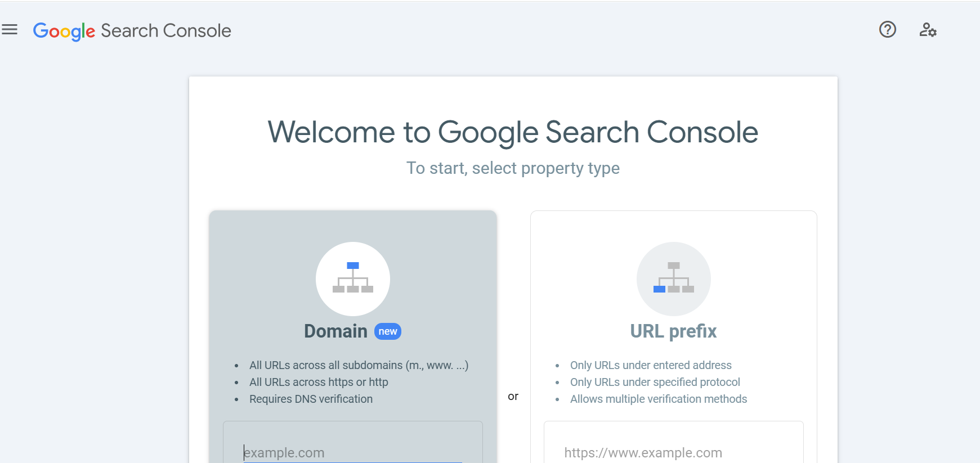Click 'To start, select property type' subtitle
The image size is (980, 463).
(513, 168)
